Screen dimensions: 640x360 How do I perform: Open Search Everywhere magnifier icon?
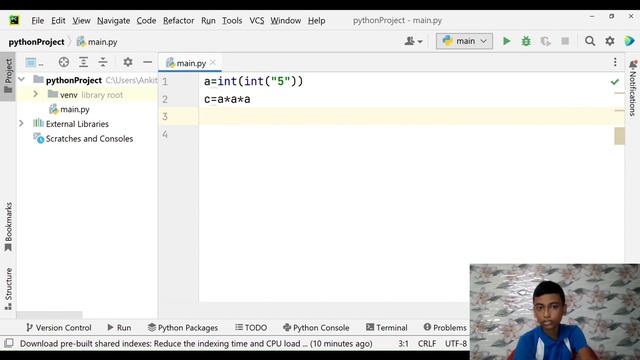pyautogui.click(x=590, y=41)
